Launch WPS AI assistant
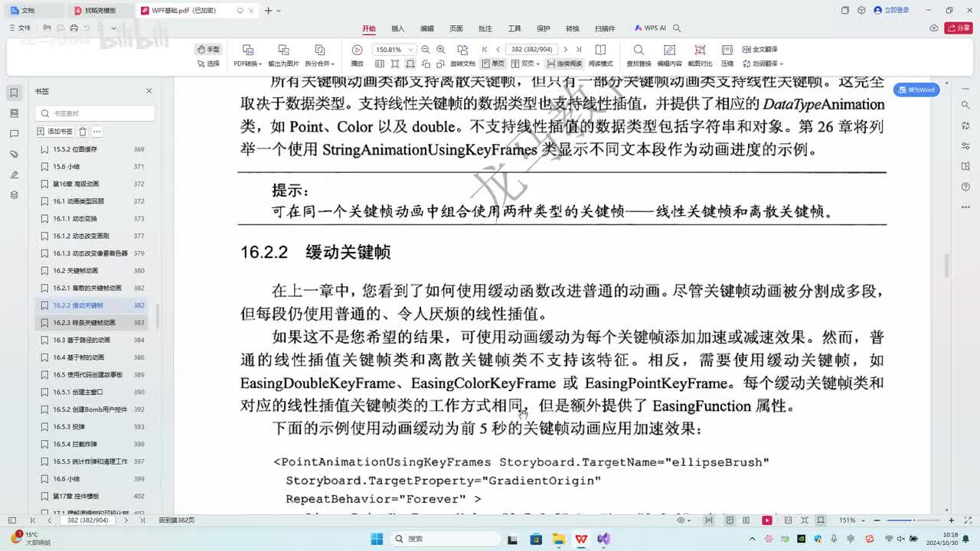 click(650, 28)
